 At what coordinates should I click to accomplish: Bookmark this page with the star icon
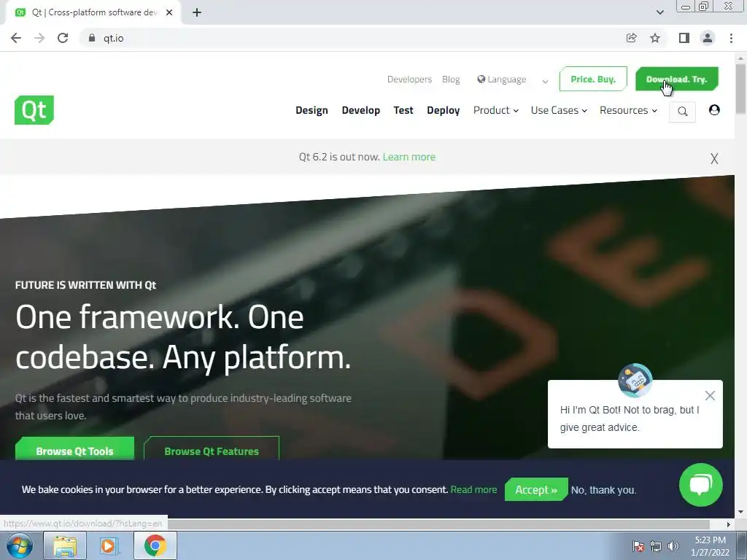[x=655, y=38]
